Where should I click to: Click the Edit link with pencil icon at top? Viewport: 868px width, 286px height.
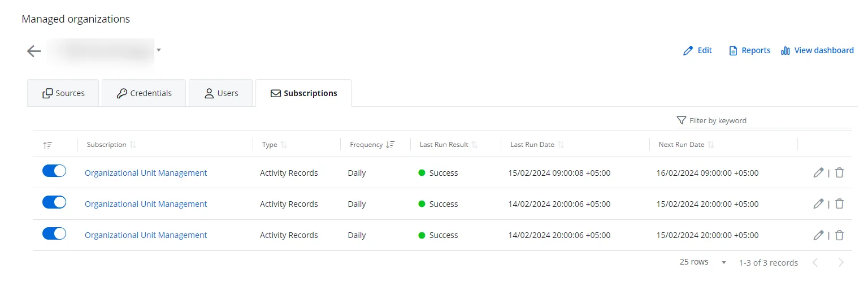(697, 50)
